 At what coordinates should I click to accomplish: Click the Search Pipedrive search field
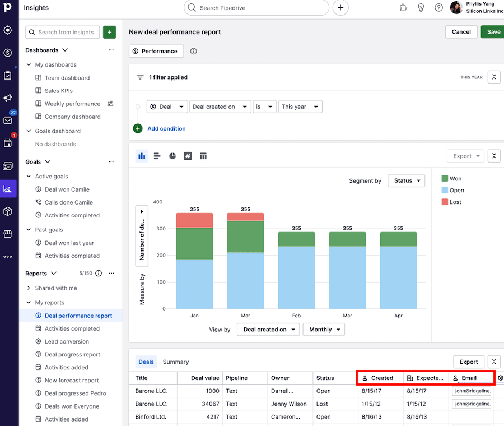(x=256, y=8)
